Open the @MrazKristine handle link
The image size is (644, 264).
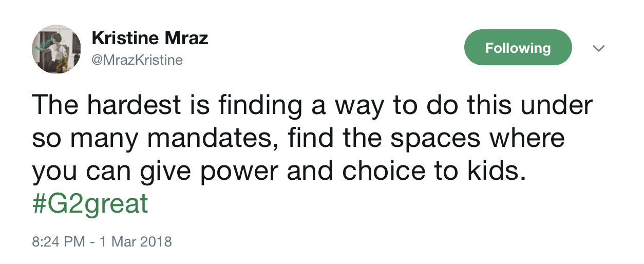137,60
